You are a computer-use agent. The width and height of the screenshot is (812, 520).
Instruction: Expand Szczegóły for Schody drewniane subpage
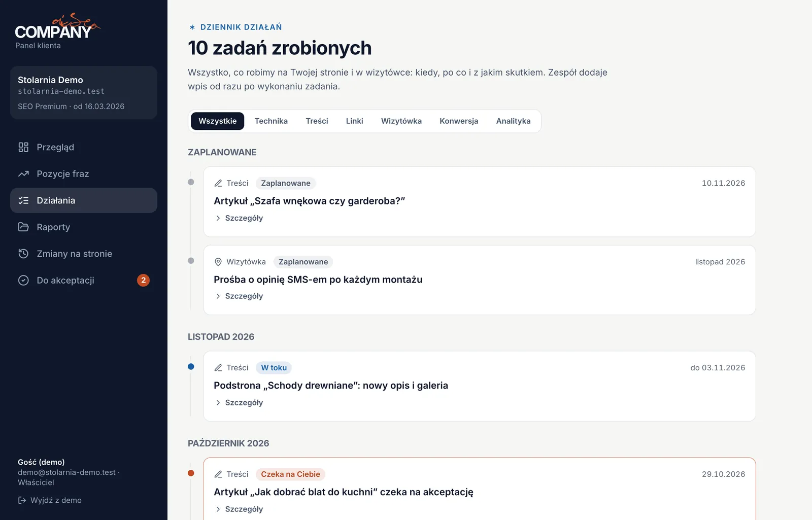point(239,403)
